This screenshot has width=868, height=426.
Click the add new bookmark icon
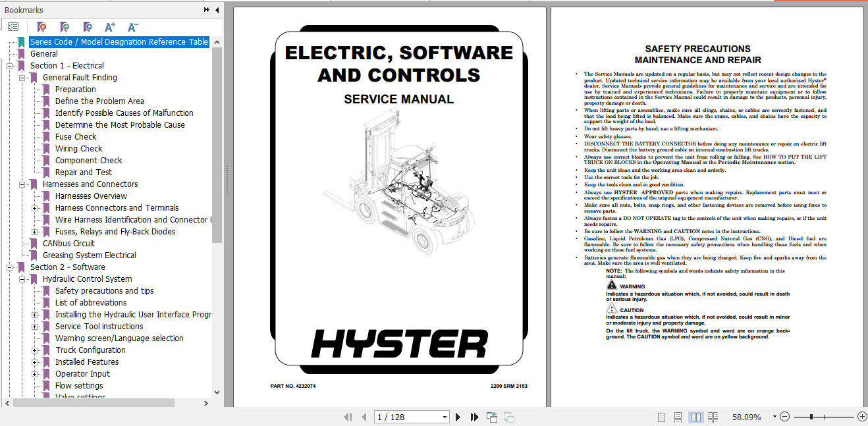coord(65,27)
